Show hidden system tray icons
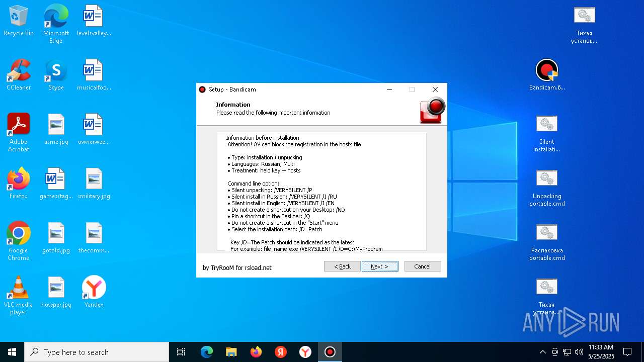This screenshot has height=362, width=644. tap(542, 352)
